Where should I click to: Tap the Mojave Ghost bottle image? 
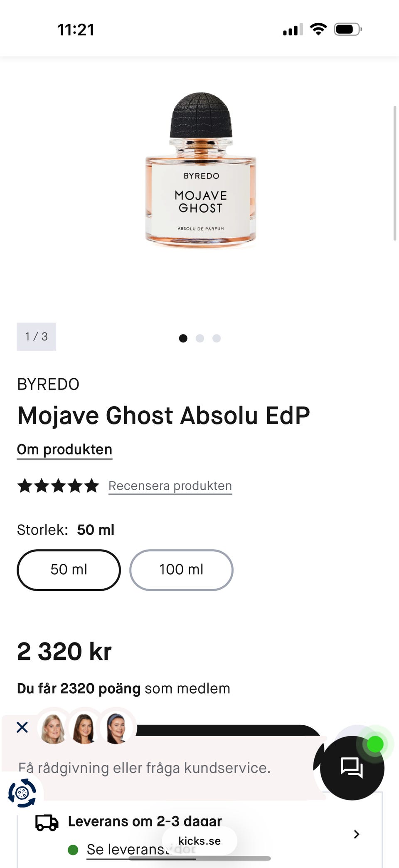click(x=201, y=171)
